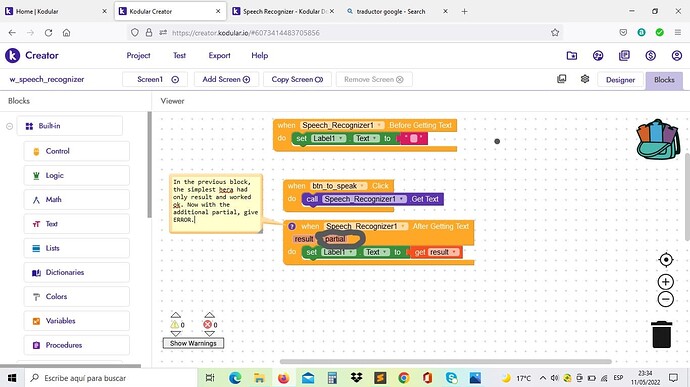Open the backpack icon in viewer

658,139
